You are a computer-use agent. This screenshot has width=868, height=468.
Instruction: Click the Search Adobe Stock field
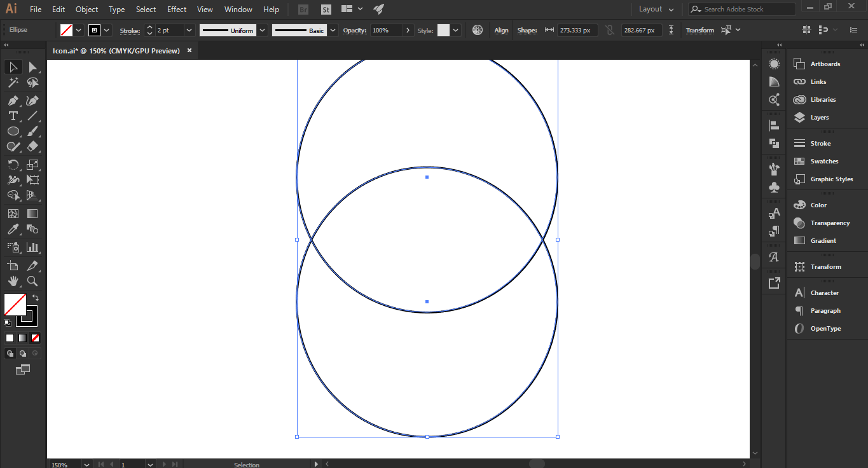742,9
